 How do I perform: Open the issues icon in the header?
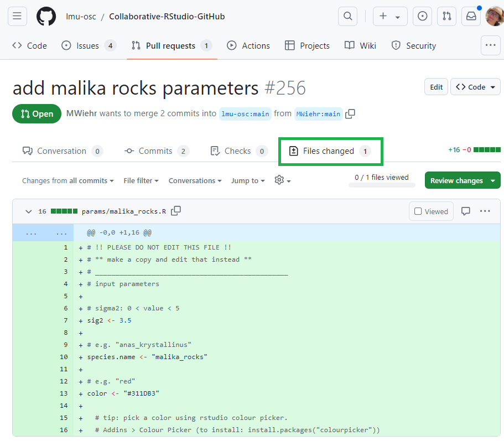(x=422, y=16)
